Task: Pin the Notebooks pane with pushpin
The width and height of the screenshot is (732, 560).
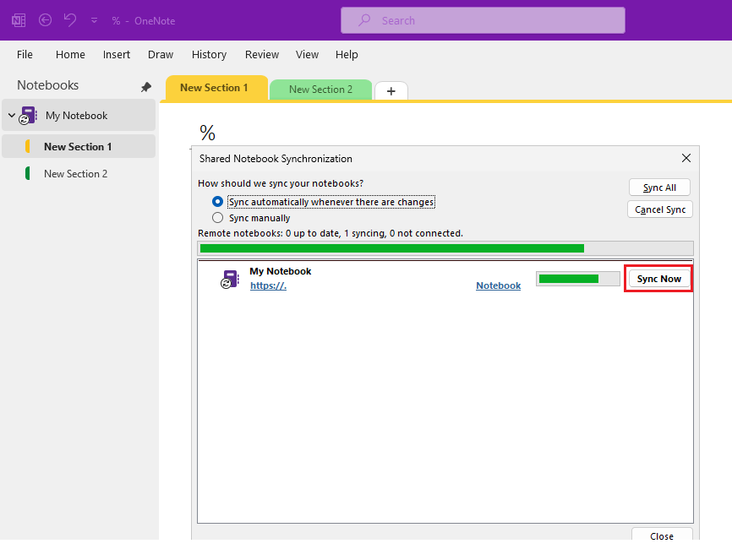Action: click(x=146, y=87)
